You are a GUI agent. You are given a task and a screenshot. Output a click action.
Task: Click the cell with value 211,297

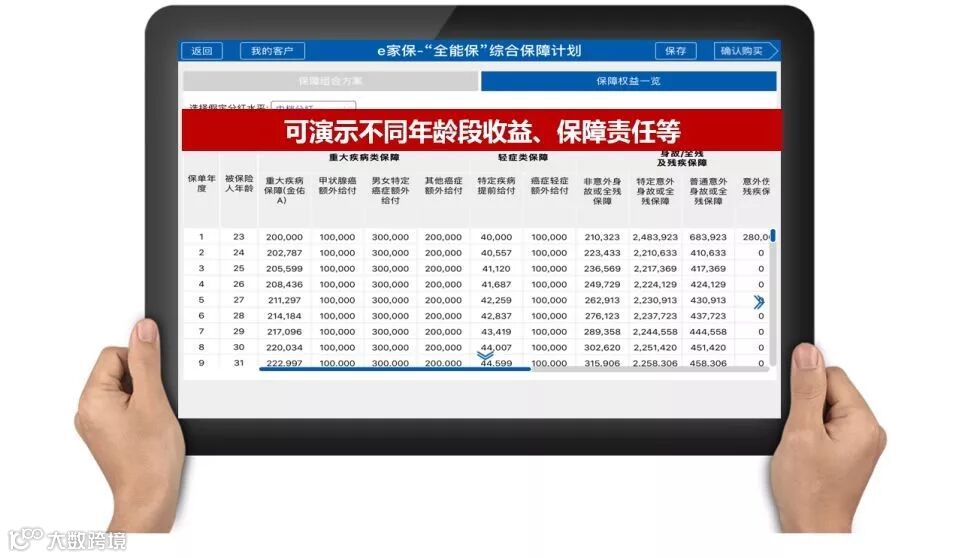pyautogui.click(x=284, y=301)
